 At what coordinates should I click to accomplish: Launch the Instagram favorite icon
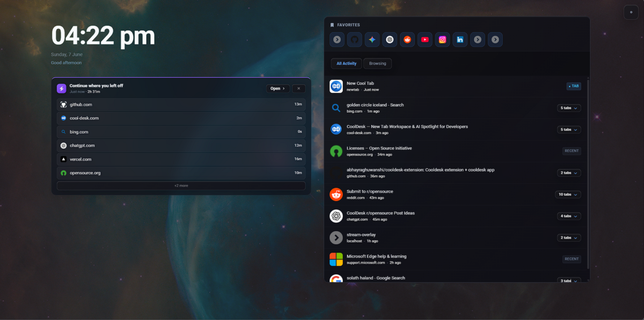[x=442, y=39]
